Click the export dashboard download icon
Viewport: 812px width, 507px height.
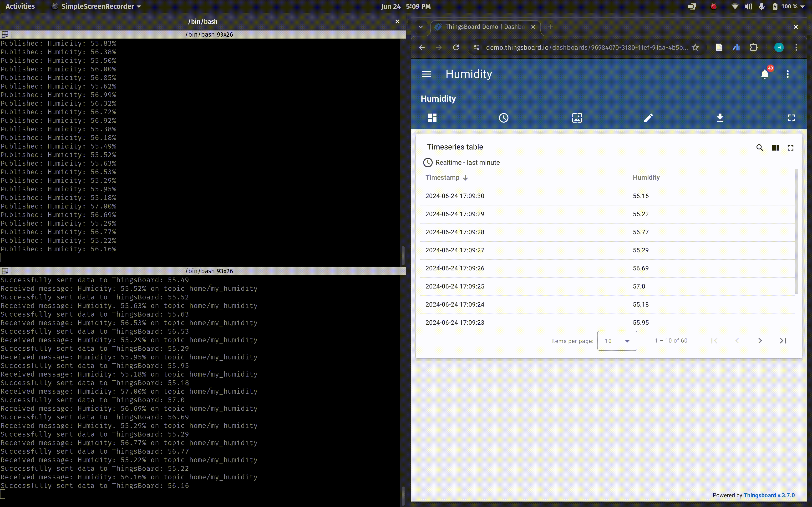pyautogui.click(x=720, y=118)
